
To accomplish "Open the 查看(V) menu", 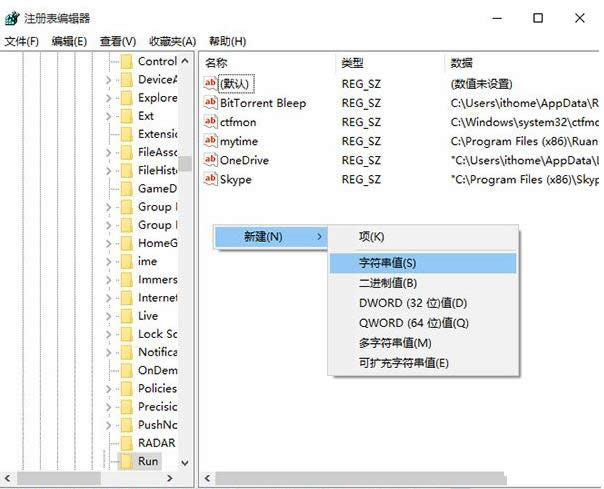I will point(118,41).
